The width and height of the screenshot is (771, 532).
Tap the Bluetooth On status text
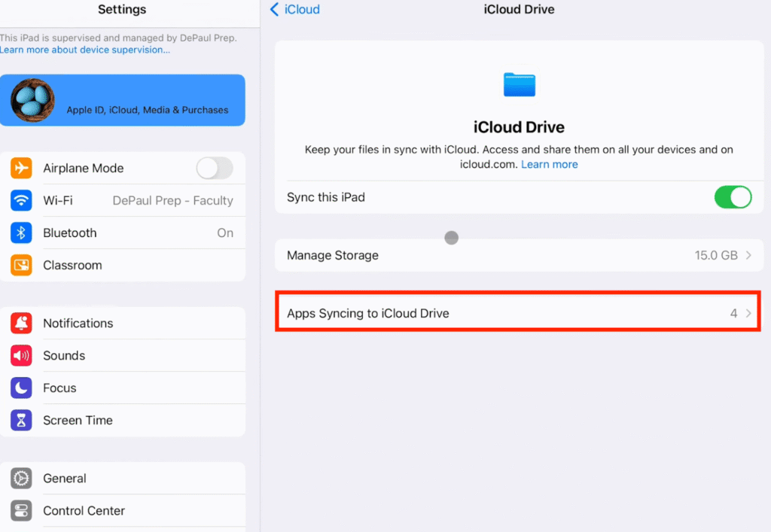[225, 233]
